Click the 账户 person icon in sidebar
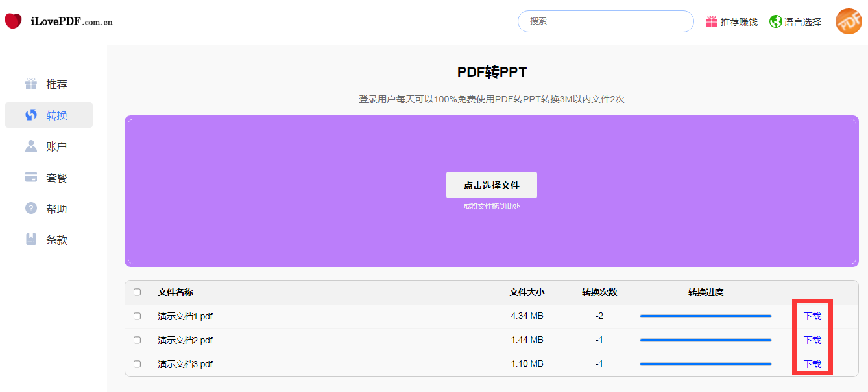Screen dimensions: 868x392 click(x=31, y=146)
